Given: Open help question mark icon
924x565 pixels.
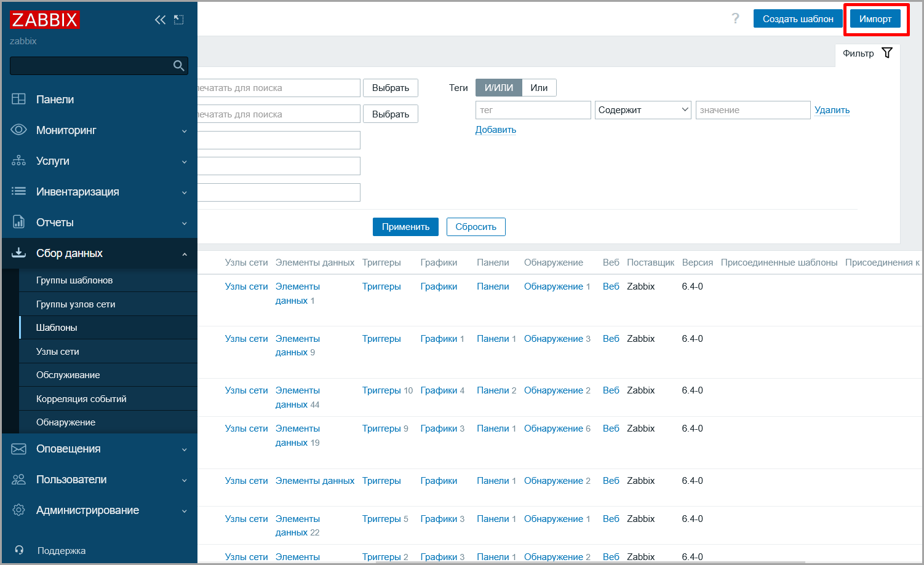Looking at the screenshot, I should point(735,18).
